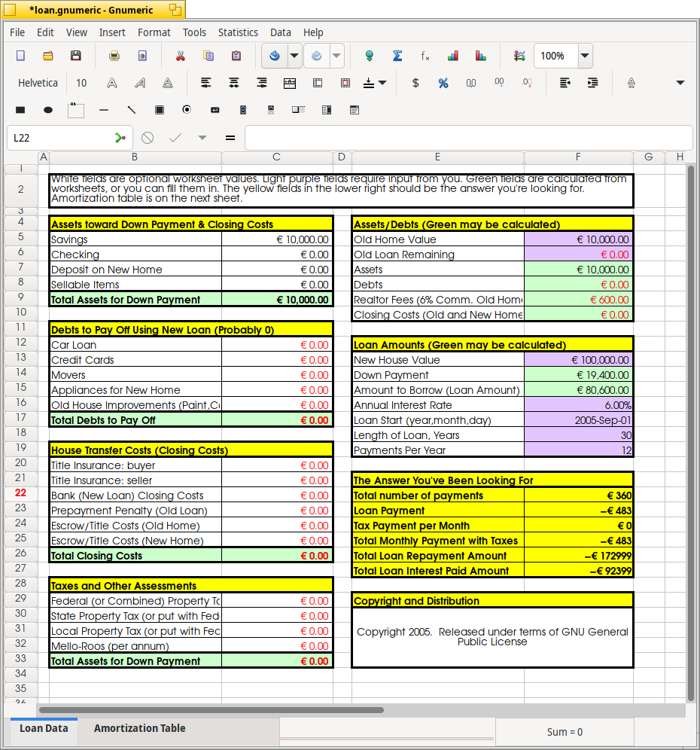Image resolution: width=700 pixels, height=750 pixels.
Task: Insert a checkbox form control
Action: click(x=160, y=111)
